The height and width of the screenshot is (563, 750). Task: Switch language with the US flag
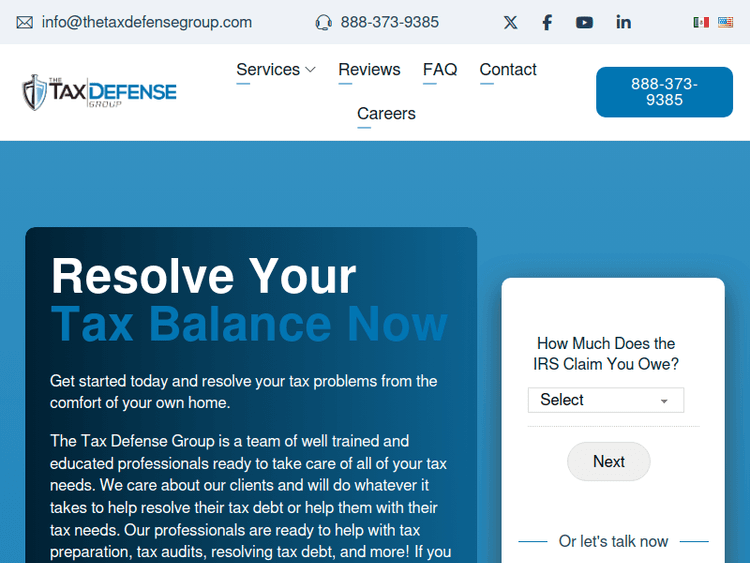(725, 22)
